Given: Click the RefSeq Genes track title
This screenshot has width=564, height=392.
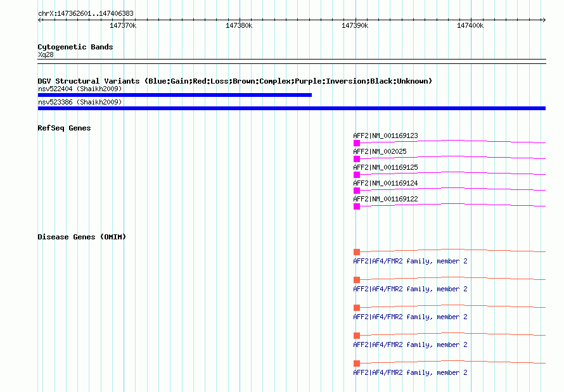Looking at the screenshot, I should [64, 129].
